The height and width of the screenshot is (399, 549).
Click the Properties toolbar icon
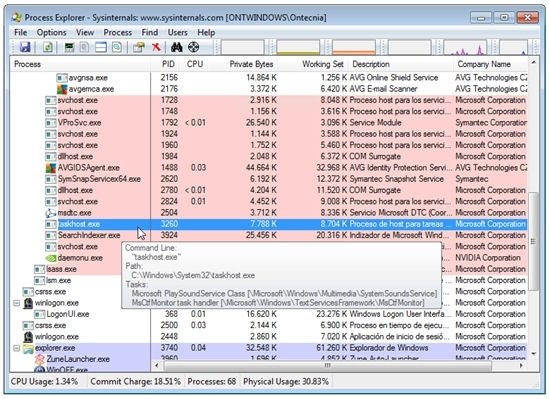click(x=139, y=47)
